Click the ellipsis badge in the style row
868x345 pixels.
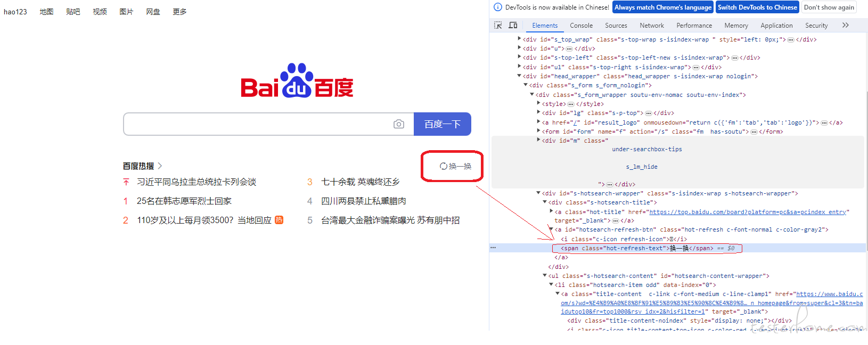pos(571,104)
